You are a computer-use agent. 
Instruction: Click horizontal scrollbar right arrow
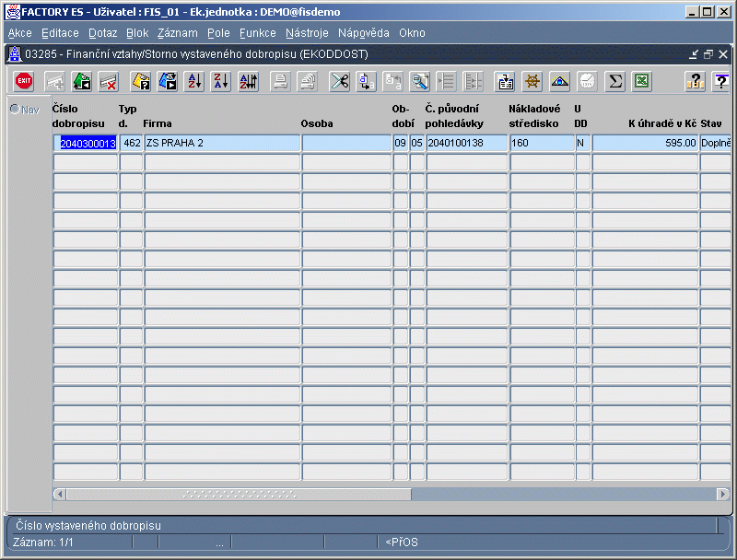723,495
